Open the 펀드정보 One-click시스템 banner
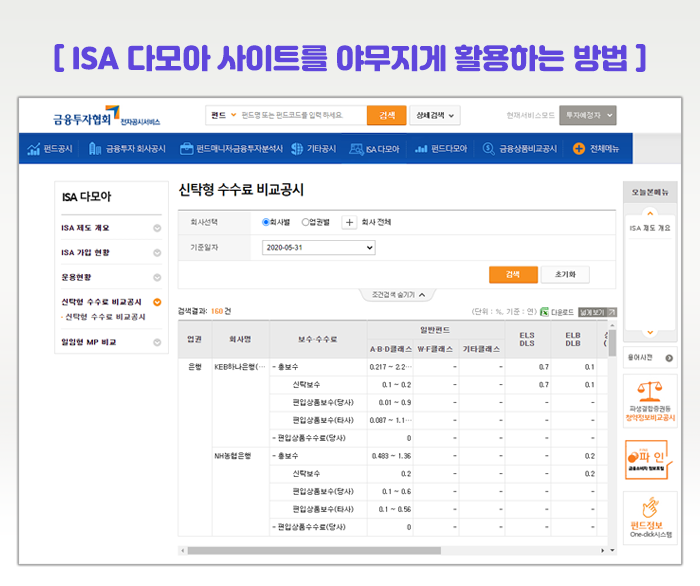 [x=650, y=518]
